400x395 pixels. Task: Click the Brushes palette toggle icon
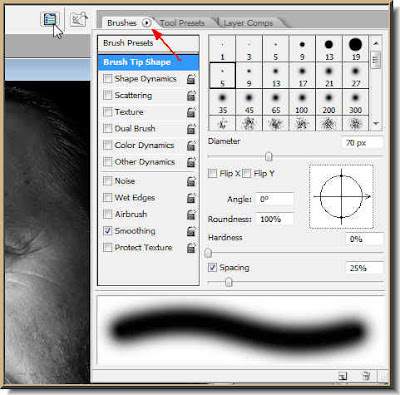pos(50,19)
